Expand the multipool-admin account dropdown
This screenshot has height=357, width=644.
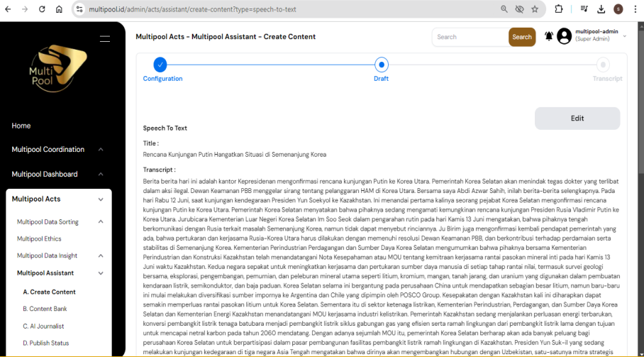(624, 36)
